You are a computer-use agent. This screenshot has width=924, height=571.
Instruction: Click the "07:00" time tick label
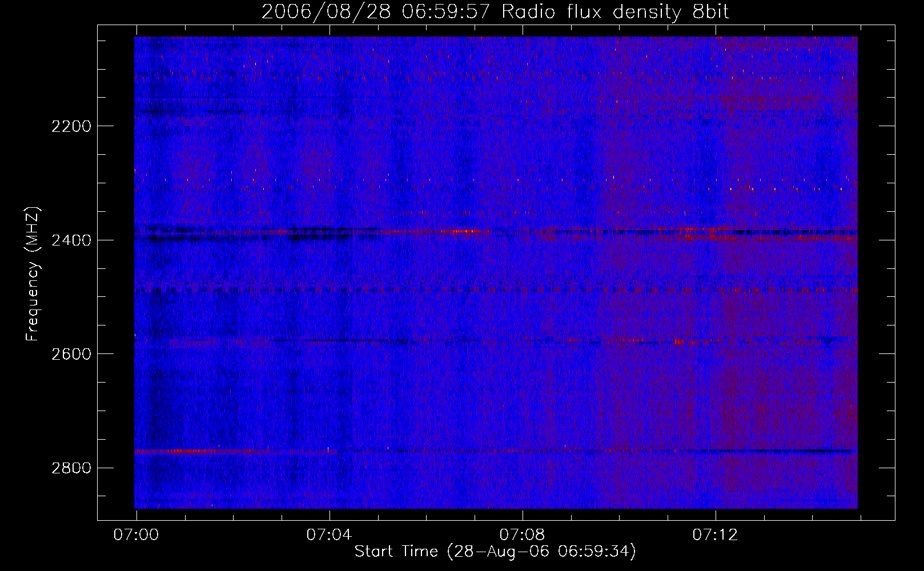coord(136,535)
